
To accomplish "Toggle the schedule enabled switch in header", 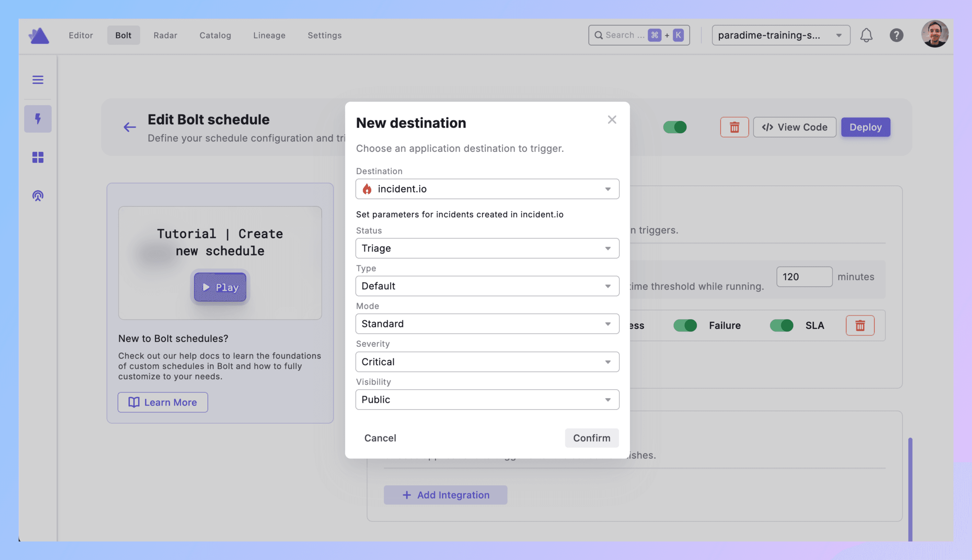I will (x=675, y=127).
